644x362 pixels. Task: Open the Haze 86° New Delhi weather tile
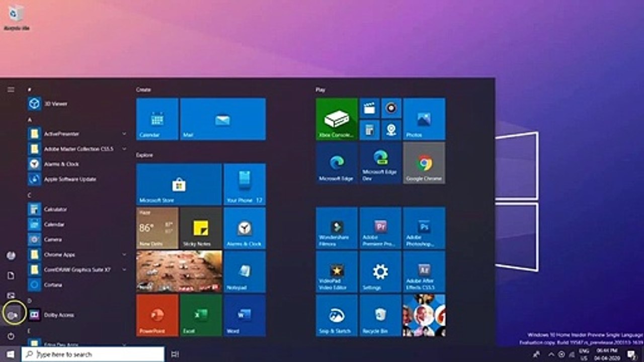coord(157,228)
